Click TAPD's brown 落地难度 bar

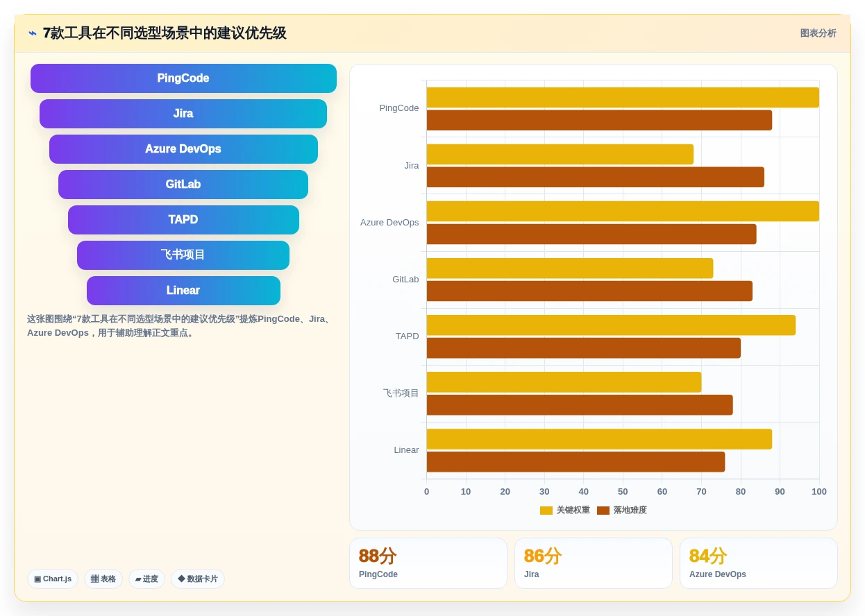point(583,348)
